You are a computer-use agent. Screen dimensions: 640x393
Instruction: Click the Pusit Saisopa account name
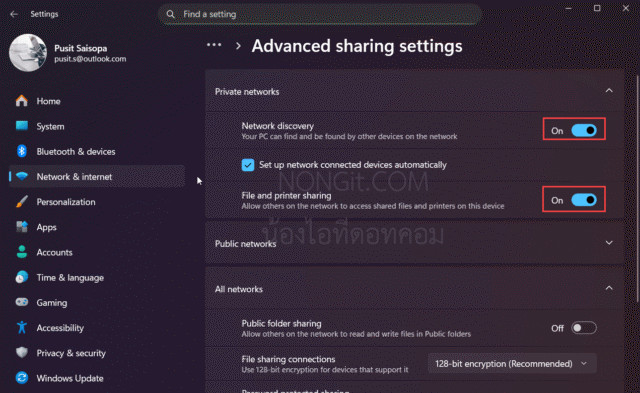pyautogui.click(x=81, y=48)
